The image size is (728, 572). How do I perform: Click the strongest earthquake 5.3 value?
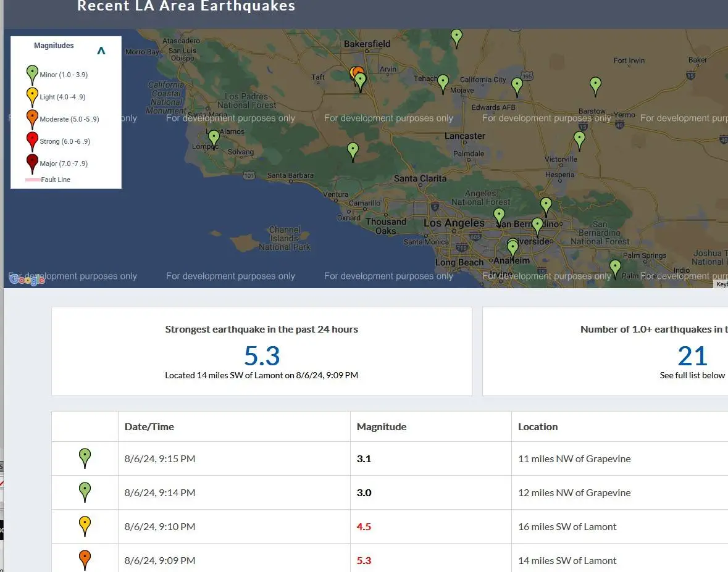[x=262, y=356]
